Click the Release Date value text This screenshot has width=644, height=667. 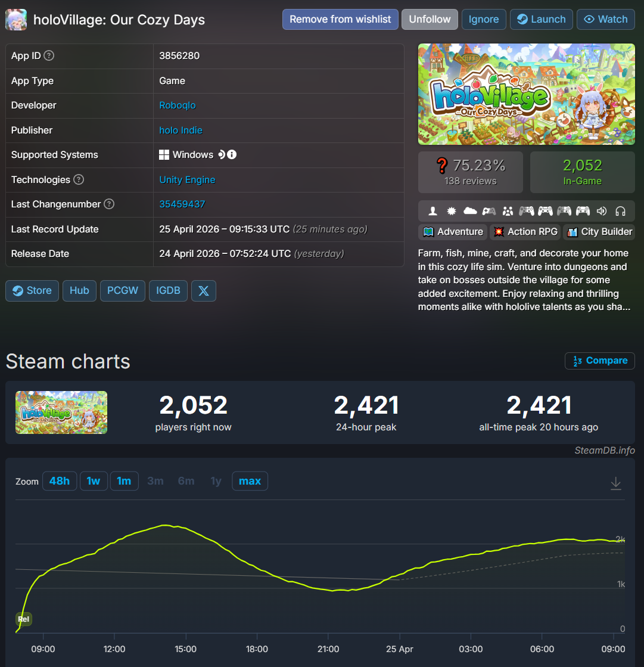pos(251,254)
